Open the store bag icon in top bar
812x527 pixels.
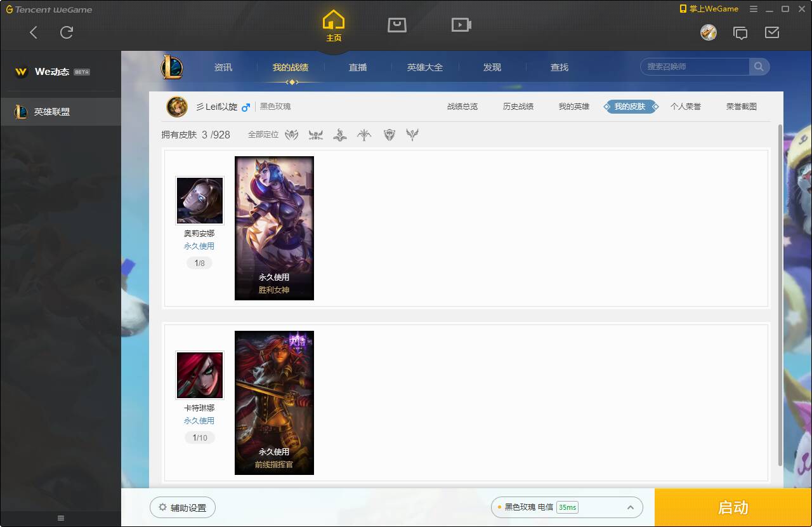click(397, 25)
